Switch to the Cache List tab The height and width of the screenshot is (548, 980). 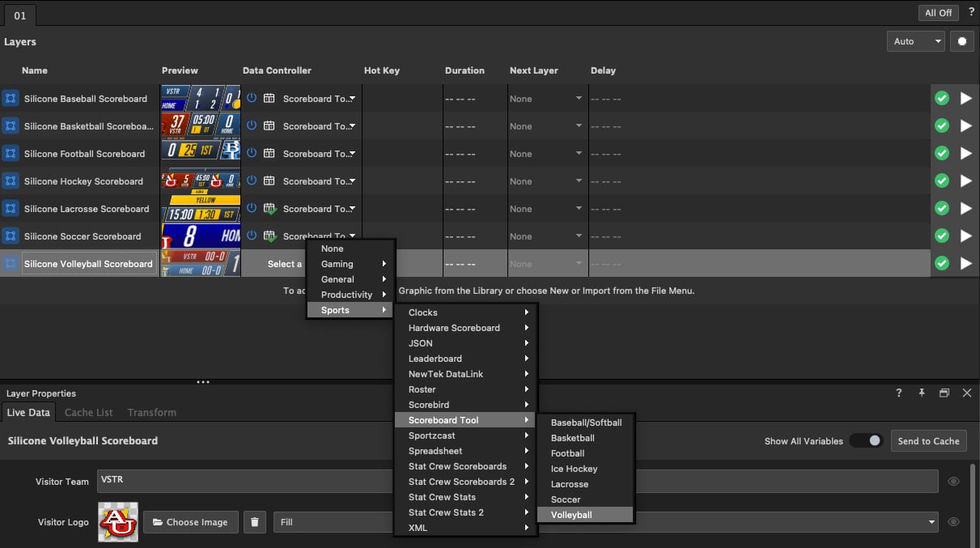click(89, 412)
